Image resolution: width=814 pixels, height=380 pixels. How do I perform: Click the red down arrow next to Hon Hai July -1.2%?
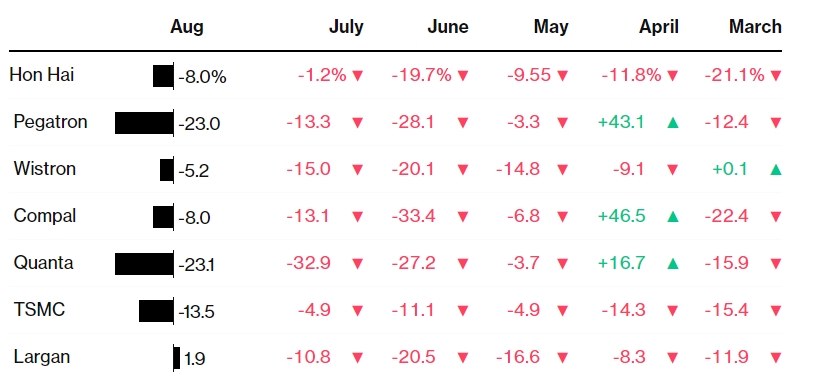click(x=357, y=76)
